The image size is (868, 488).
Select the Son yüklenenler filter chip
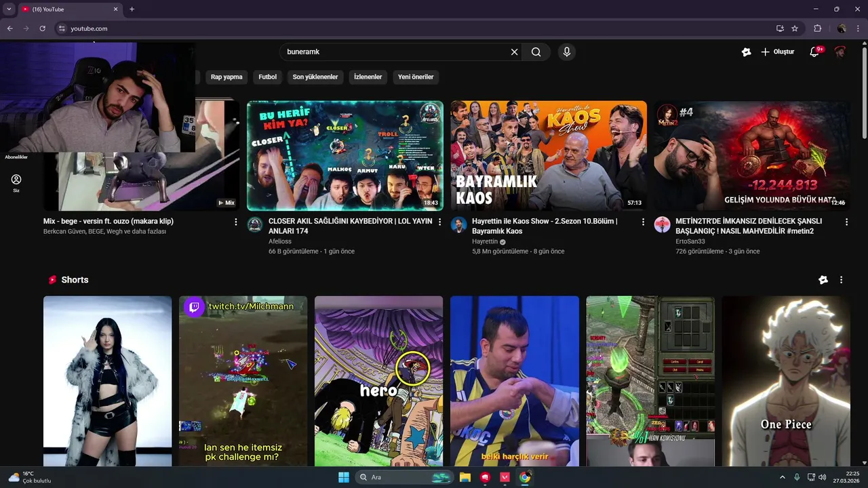click(x=315, y=77)
